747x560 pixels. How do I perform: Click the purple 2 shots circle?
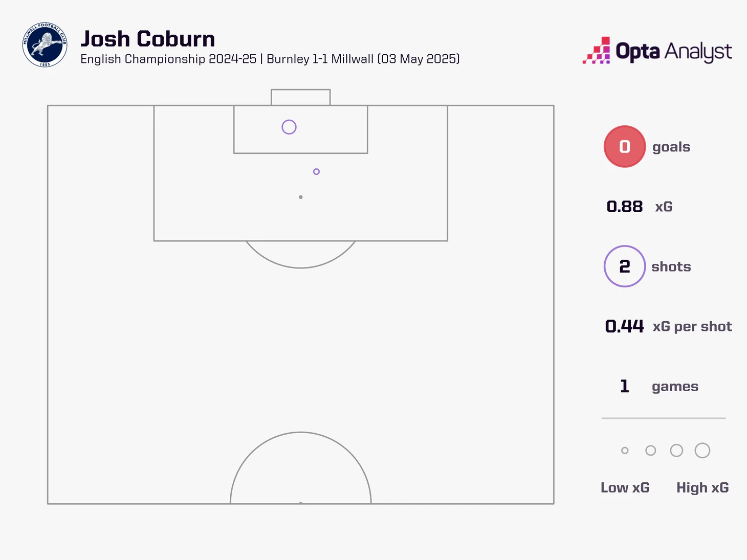(x=624, y=266)
